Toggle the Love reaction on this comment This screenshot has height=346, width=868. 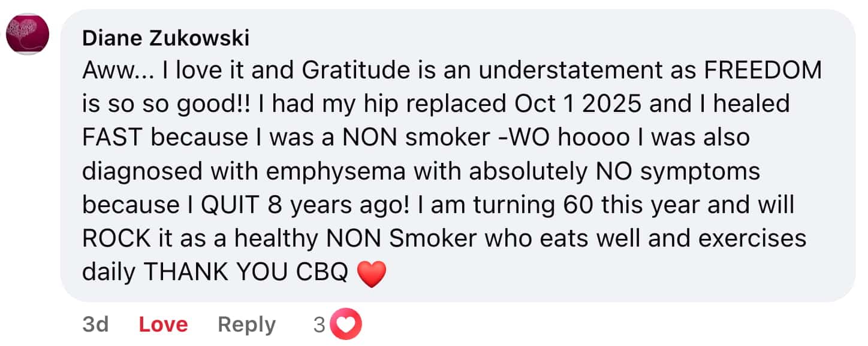click(163, 324)
